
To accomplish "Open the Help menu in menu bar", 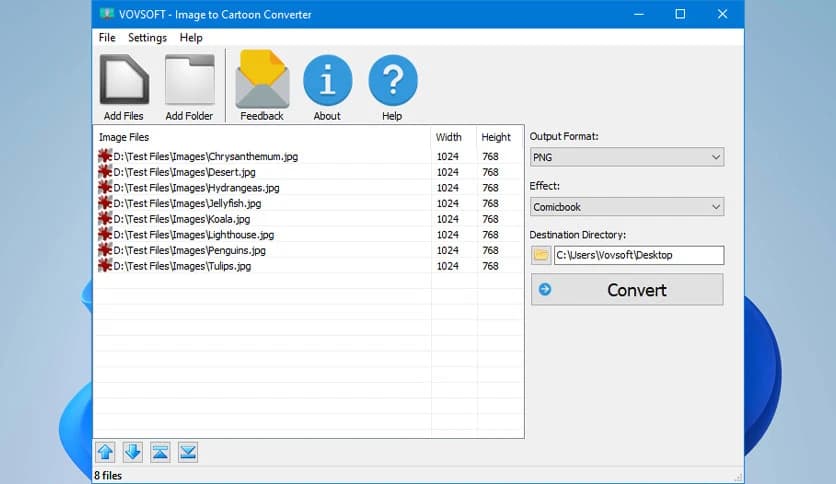I will click(x=191, y=38).
